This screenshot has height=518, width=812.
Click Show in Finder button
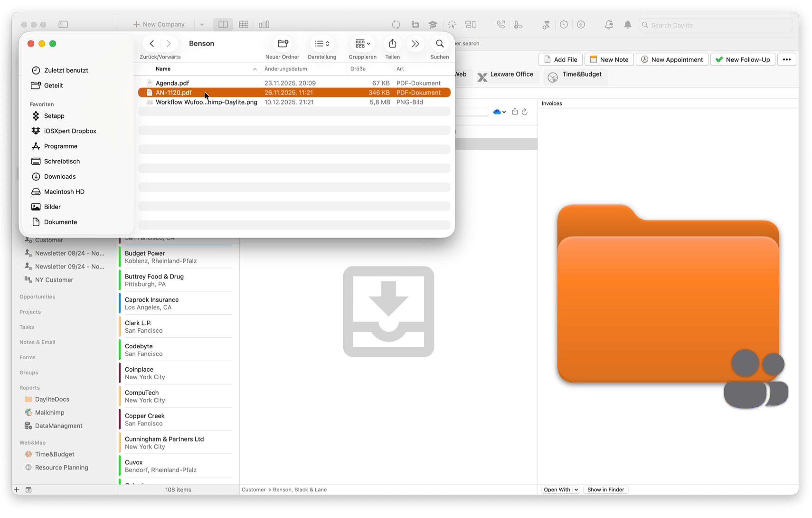[605, 490]
